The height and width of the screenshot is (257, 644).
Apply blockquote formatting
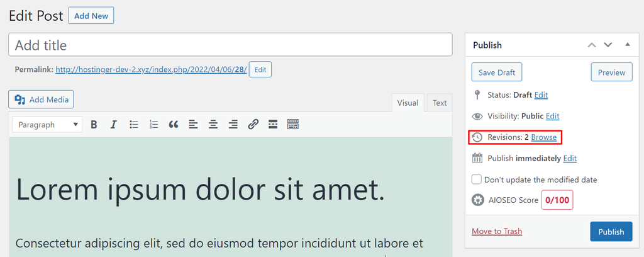174,125
